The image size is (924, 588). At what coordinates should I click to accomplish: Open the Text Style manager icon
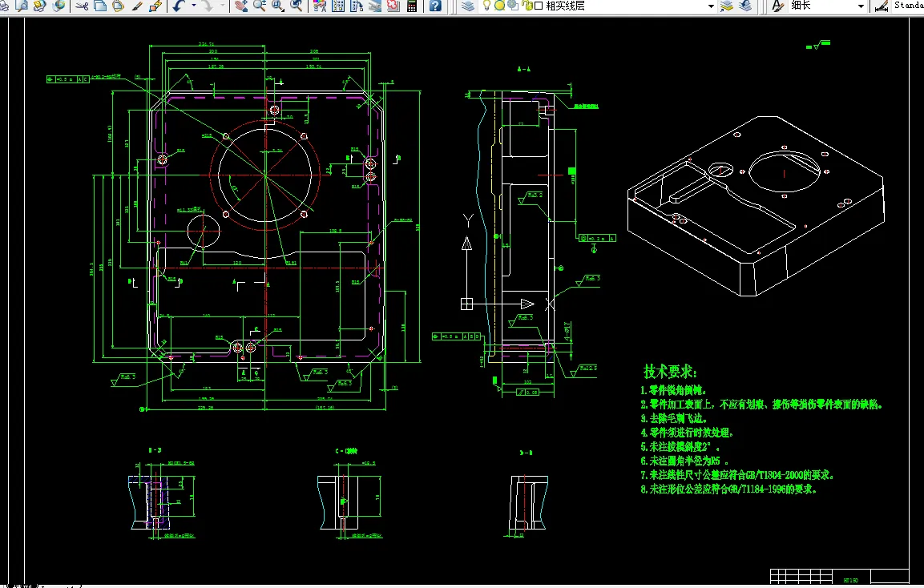[x=778, y=6]
